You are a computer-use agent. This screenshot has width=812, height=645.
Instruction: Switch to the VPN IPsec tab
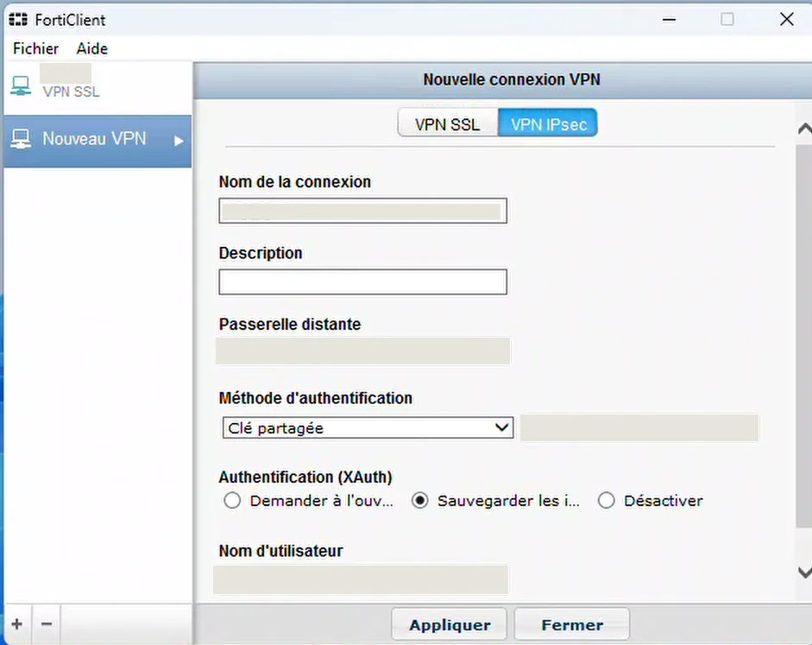548,123
